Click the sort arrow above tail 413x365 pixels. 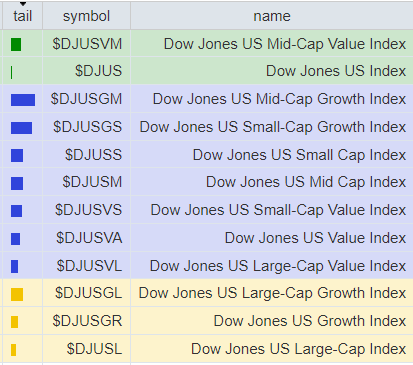[x=23, y=4]
